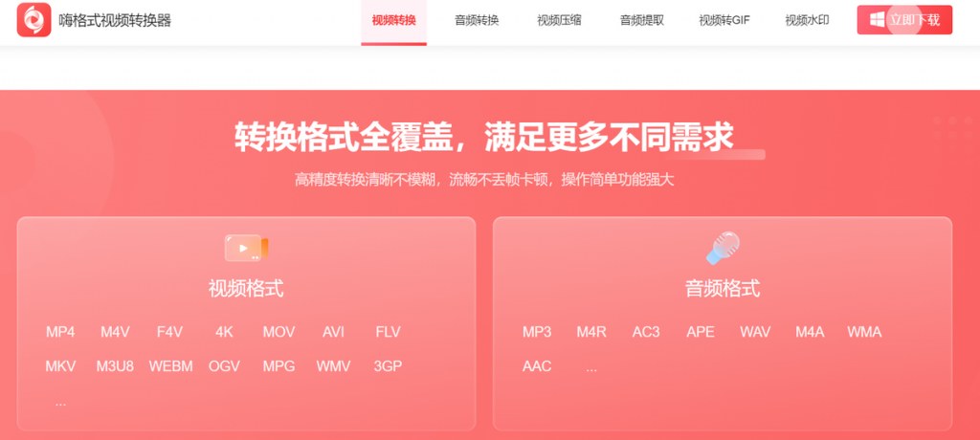The height and width of the screenshot is (440, 980).
Task: Click the M4R audio format
Action: tap(591, 332)
